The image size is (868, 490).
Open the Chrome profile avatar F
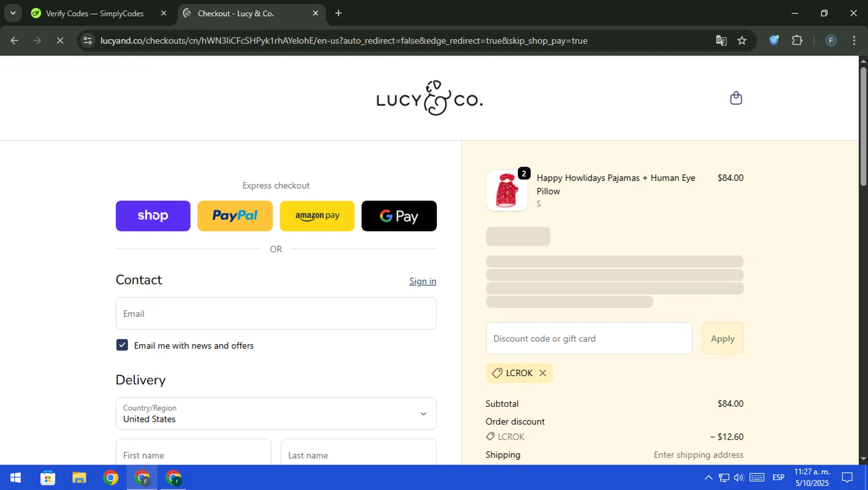(x=831, y=40)
